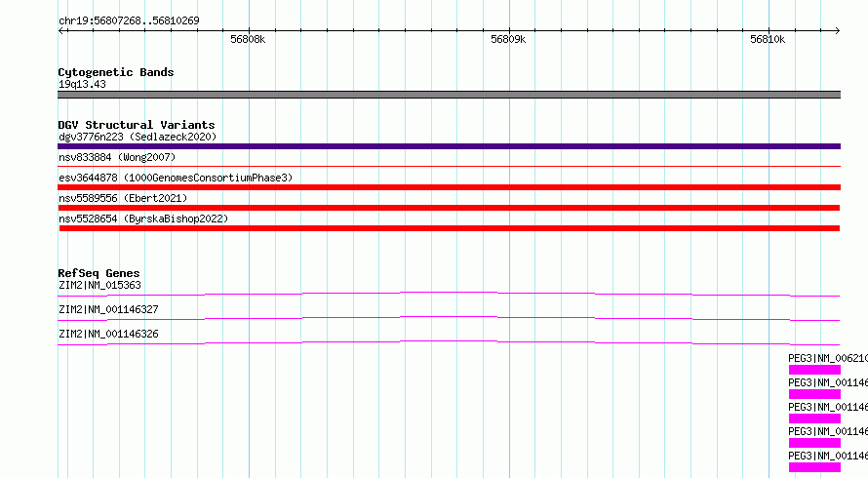Select the ZIM2|NM_015363 intron line
868x478 pixels.
[449, 294]
